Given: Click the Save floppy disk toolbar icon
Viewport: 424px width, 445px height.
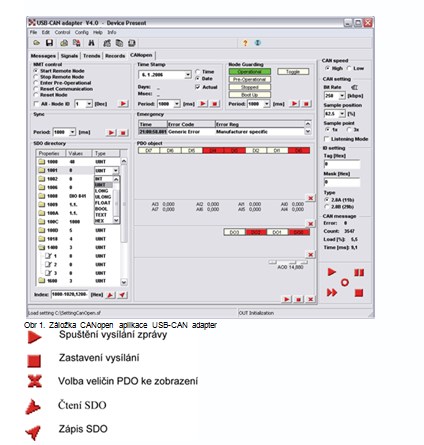Looking at the screenshot, I should tap(50, 43).
